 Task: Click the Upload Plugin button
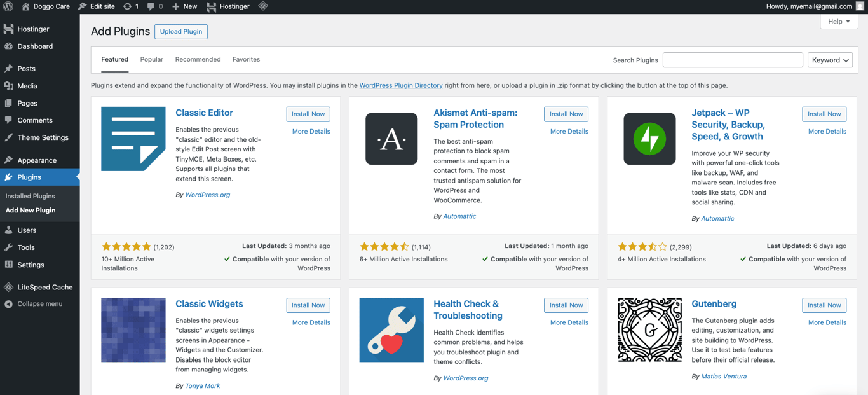coord(180,31)
